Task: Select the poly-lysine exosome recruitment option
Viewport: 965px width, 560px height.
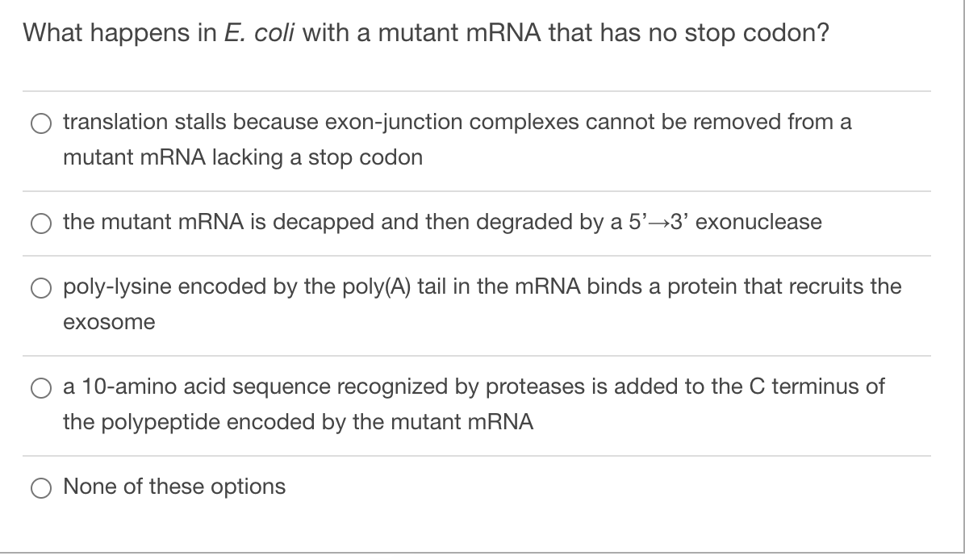Action: 403,303
